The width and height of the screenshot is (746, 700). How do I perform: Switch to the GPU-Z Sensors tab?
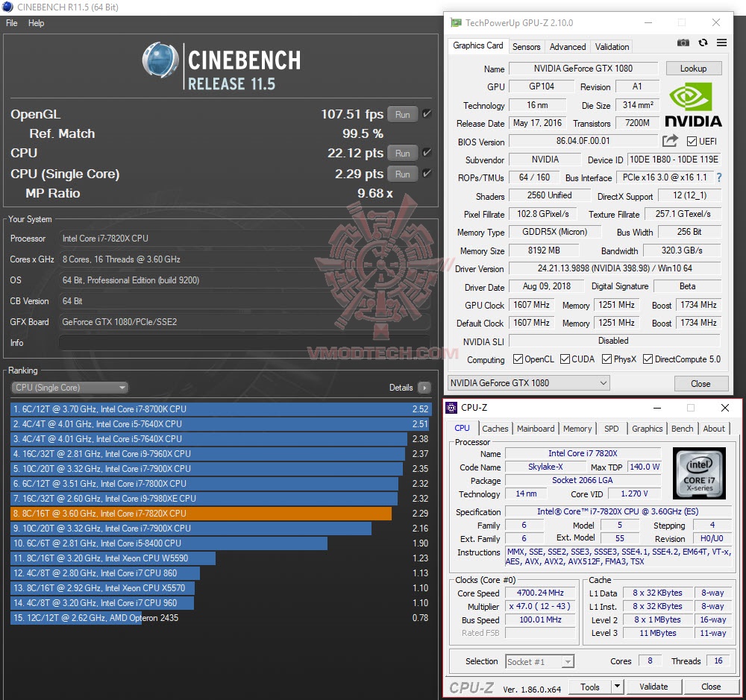pos(526,47)
